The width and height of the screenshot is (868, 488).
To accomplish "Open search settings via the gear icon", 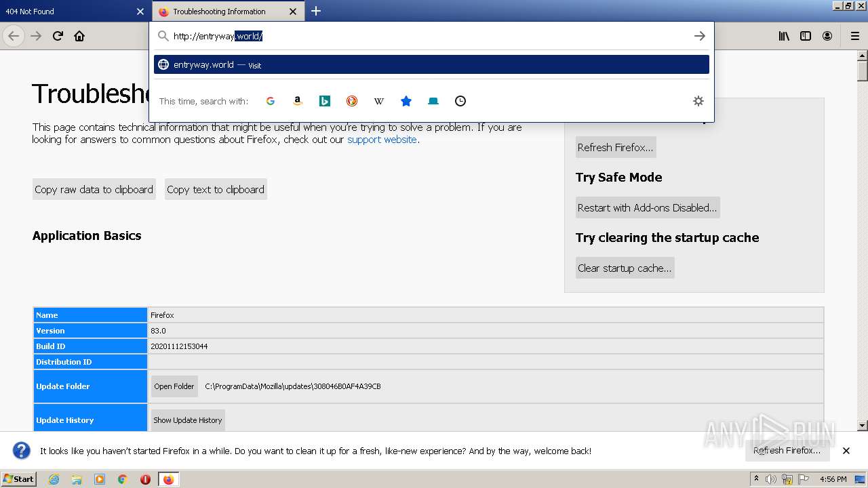I will (698, 101).
